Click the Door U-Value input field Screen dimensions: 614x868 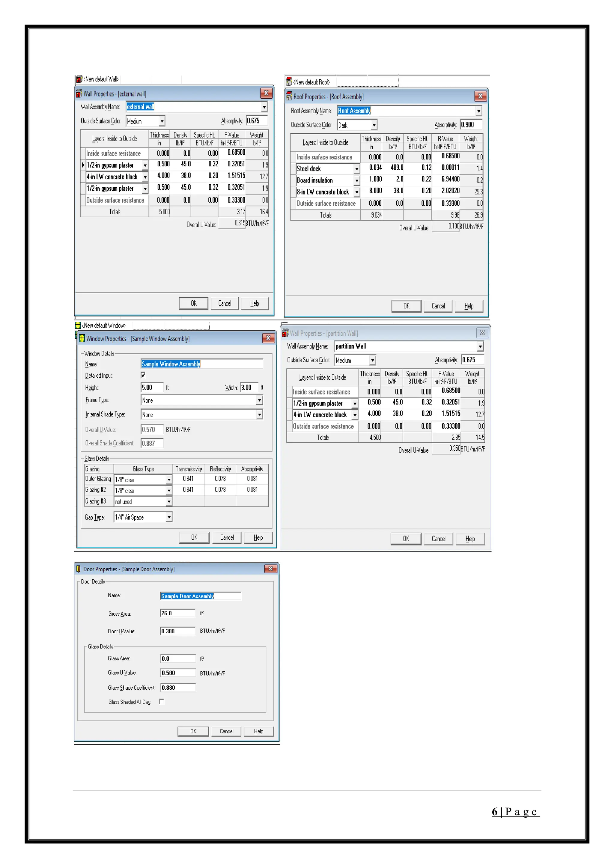177,631
